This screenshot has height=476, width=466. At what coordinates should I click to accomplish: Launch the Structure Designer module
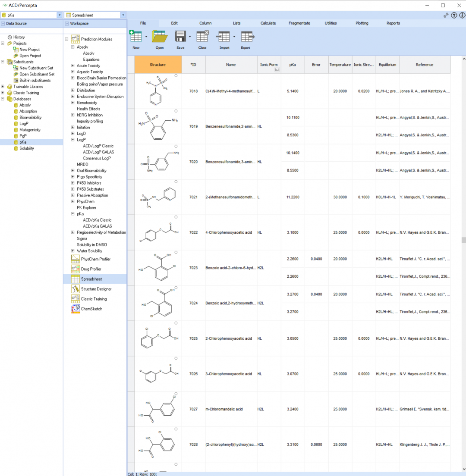pyautogui.click(x=96, y=289)
